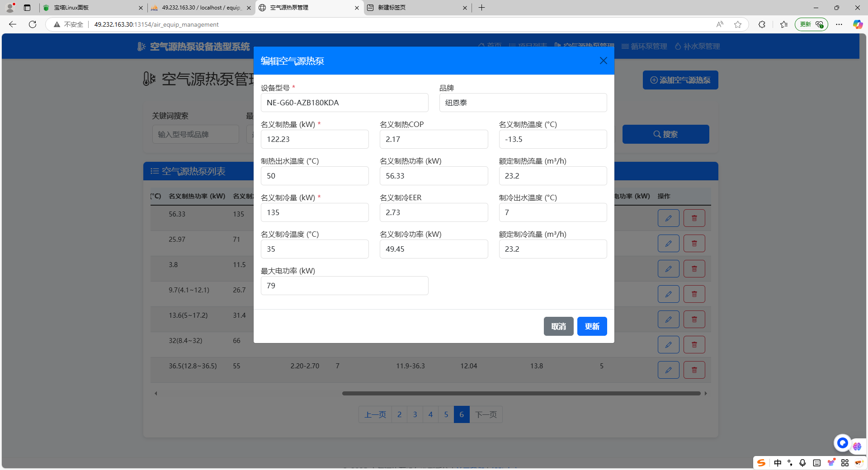Focus the 最大电功率 (kW) field
The height and width of the screenshot is (470, 868).
coord(344,286)
